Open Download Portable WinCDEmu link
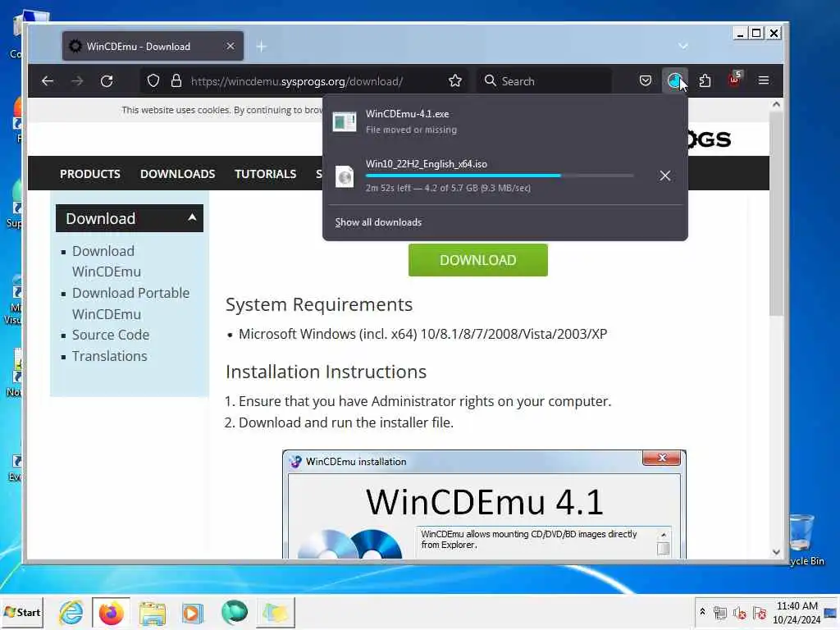Viewport: 840px width, 630px height. point(130,304)
